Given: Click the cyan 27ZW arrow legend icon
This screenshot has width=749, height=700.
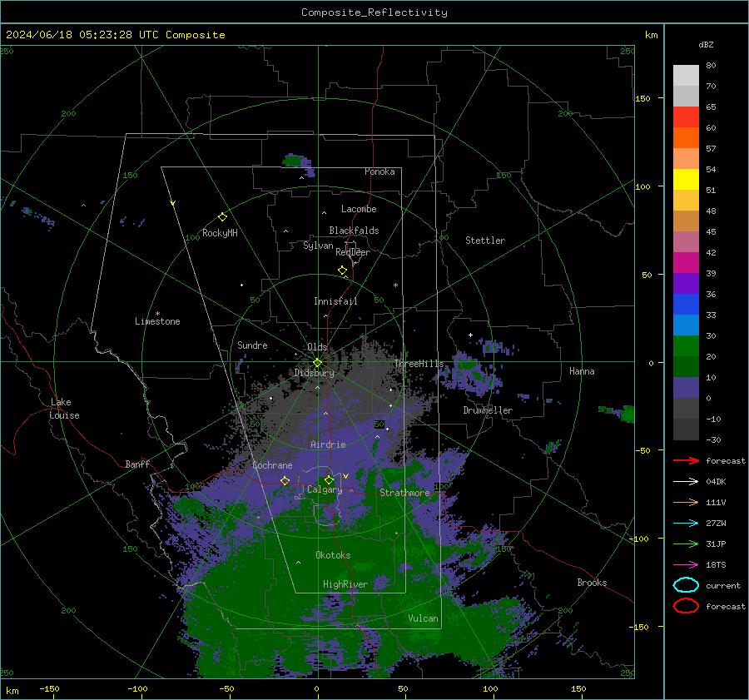Looking at the screenshot, I should (x=686, y=524).
